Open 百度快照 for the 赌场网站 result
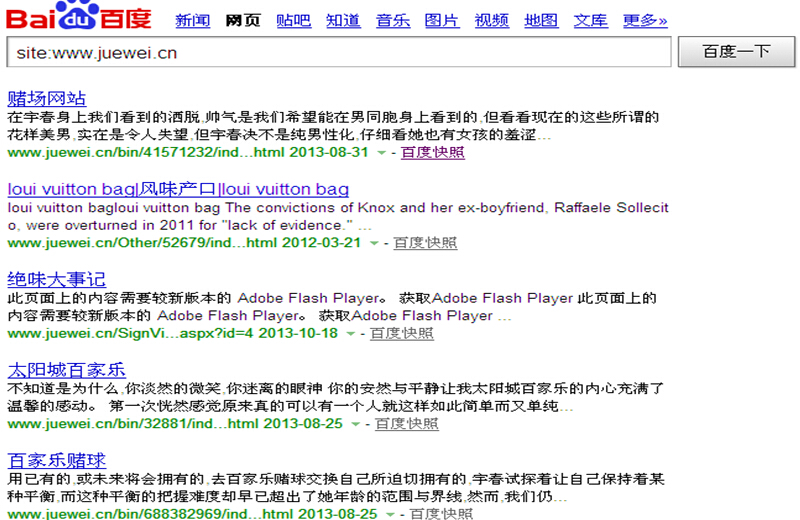 pos(433,152)
